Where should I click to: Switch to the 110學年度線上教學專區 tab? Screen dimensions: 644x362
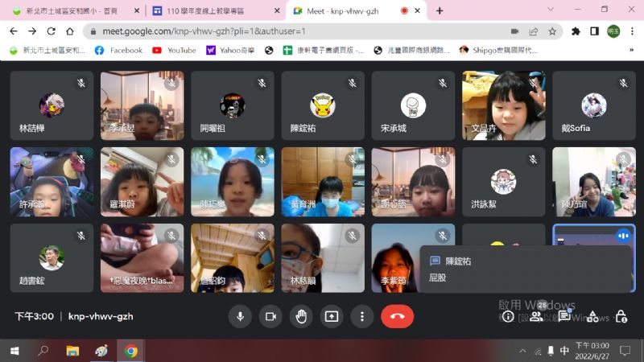point(205,10)
